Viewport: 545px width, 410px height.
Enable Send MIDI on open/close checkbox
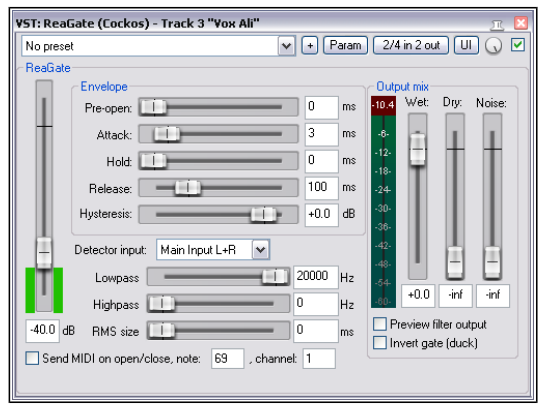[x=32, y=358]
